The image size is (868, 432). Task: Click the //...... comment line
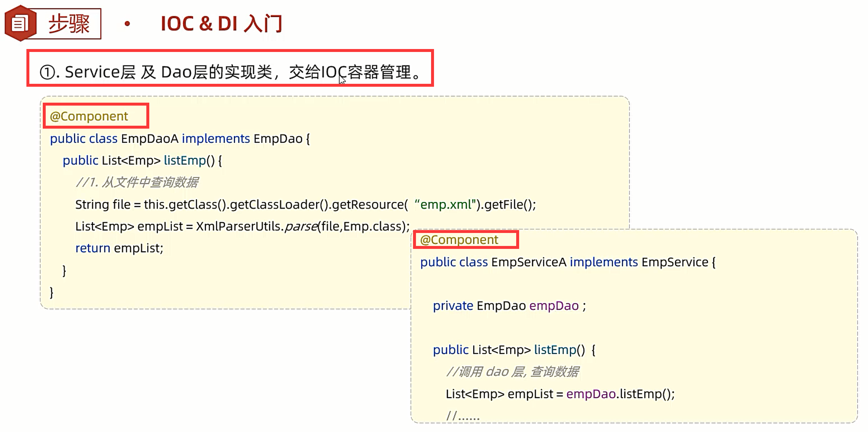point(463,416)
